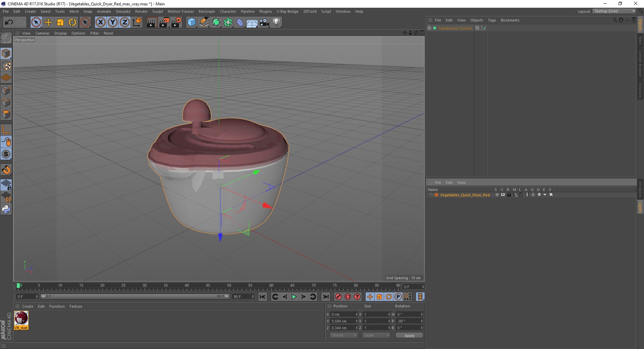Toggle layer view eye for Vegetables_Quick_Dryer_Red
This screenshot has width=644, height=349.
coord(502,195)
